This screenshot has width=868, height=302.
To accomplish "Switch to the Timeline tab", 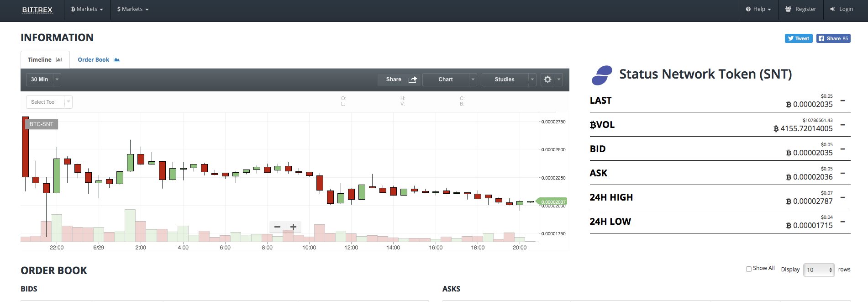I will tap(45, 60).
